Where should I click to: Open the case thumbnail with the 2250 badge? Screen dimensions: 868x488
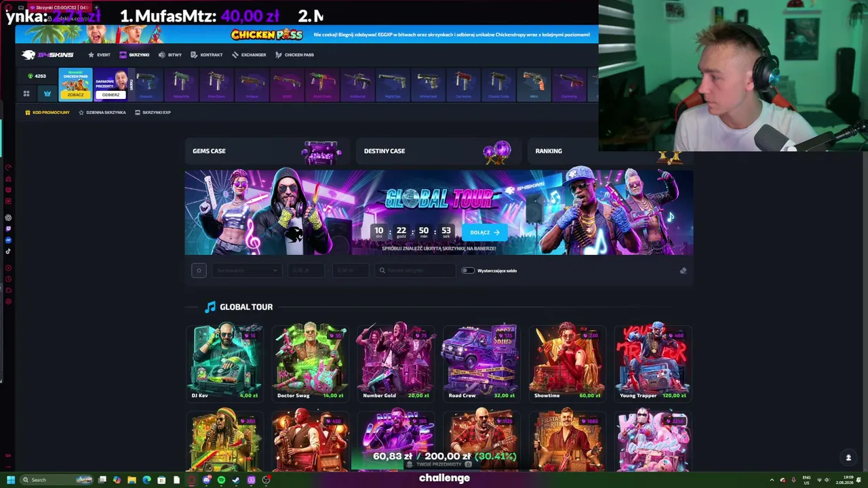[x=652, y=439]
